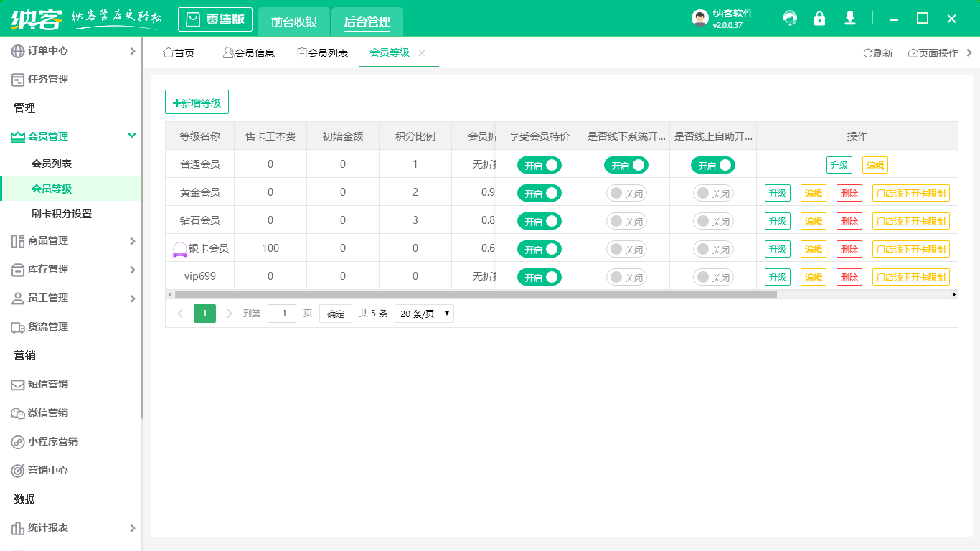
Task: Toggle off 享受会员特价 for 普通会员
Action: tap(539, 164)
